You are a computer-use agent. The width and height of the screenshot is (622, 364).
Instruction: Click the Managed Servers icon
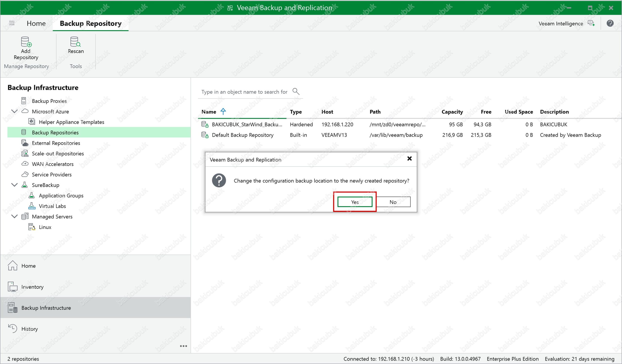pyautogui.click(x=25, y=216)
